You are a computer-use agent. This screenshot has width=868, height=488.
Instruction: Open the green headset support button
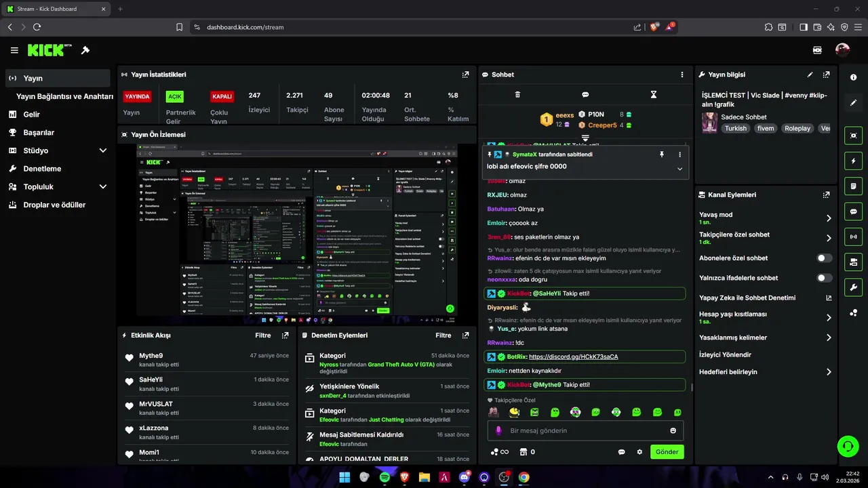click(x=848, y=446)
